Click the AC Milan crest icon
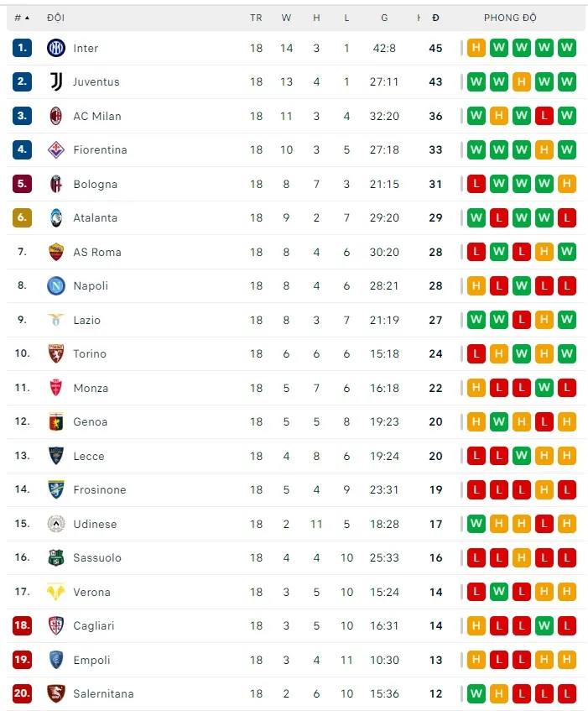Viewport: 588px width, 711px height. pyautogui.click(x=56, y=116)
